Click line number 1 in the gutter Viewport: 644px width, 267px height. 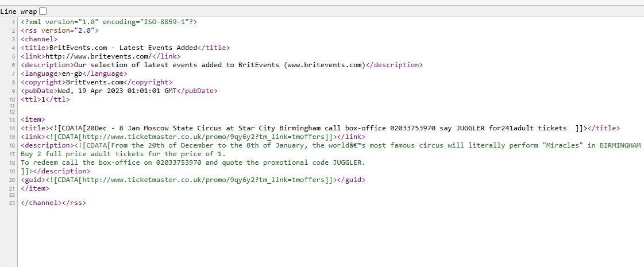(x=13, y=22)
